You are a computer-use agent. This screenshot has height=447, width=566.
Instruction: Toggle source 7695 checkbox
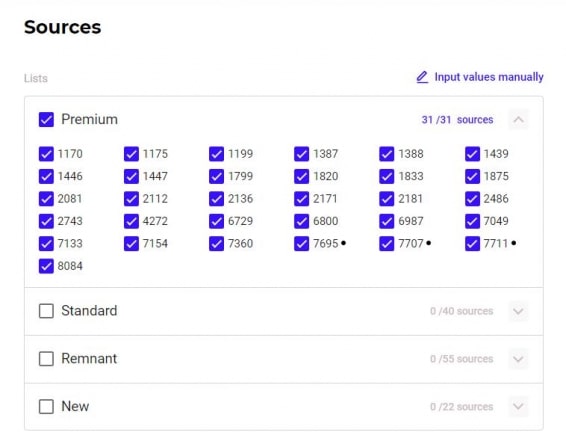301,244
